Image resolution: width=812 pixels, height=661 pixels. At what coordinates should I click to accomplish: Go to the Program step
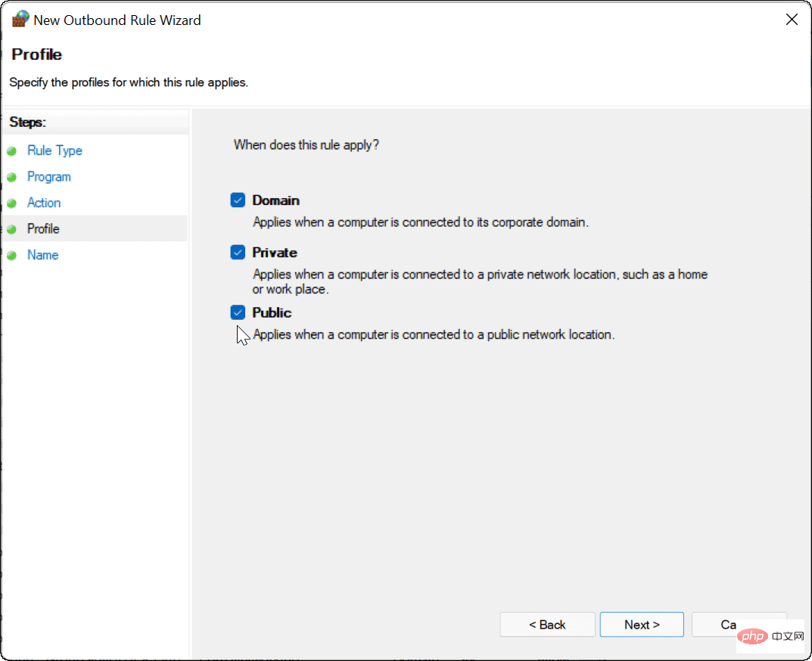[48, 176]
